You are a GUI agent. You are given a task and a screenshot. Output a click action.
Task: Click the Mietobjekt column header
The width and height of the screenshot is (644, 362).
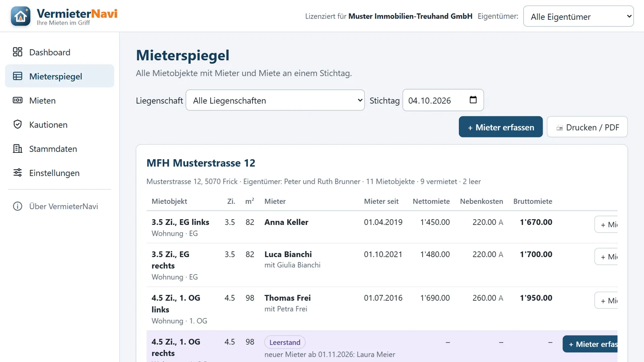tap(169, 201)
